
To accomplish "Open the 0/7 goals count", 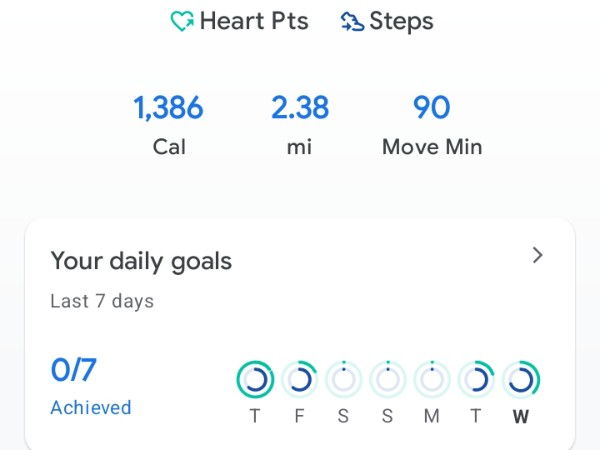I will [x=74, y=371].
